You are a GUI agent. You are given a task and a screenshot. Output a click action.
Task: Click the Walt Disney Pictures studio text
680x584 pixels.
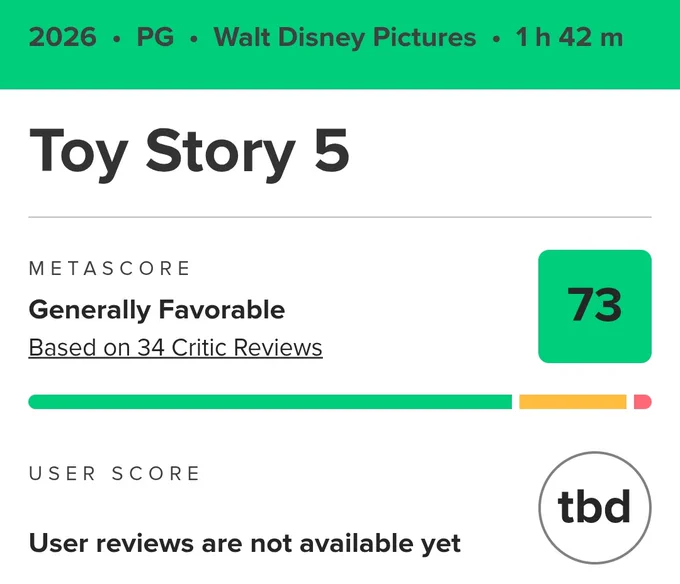pos(345,38)
